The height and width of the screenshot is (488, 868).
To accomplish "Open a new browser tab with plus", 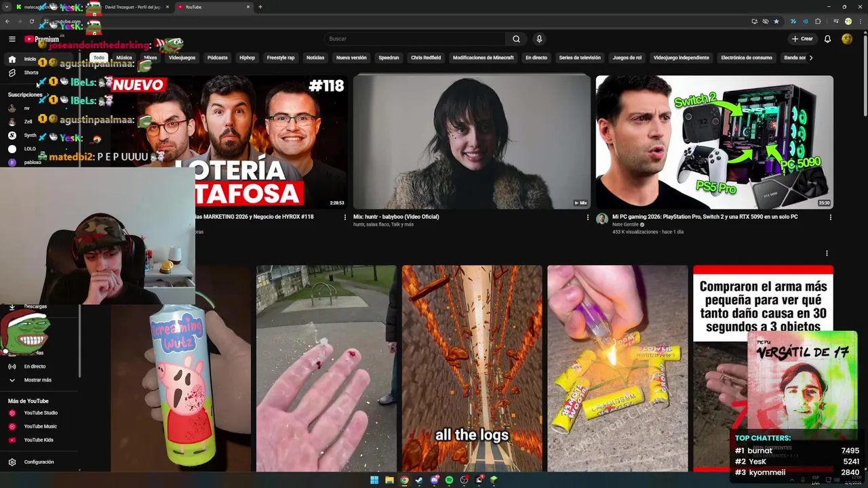I will click(260, 7).
